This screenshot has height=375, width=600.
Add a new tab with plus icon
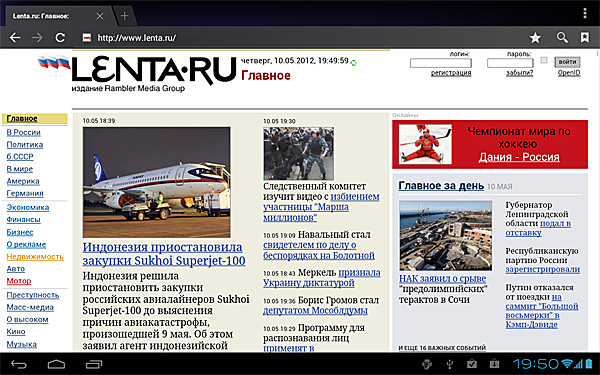tap(124, 16)
